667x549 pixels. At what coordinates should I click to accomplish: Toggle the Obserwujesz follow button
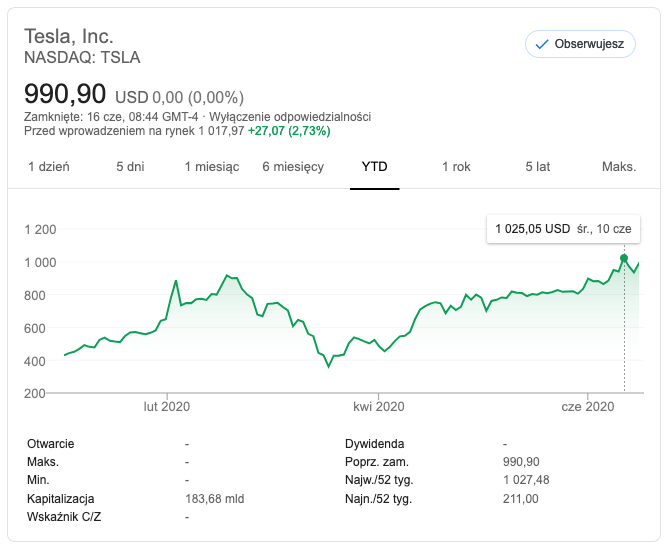coord(580,44)
